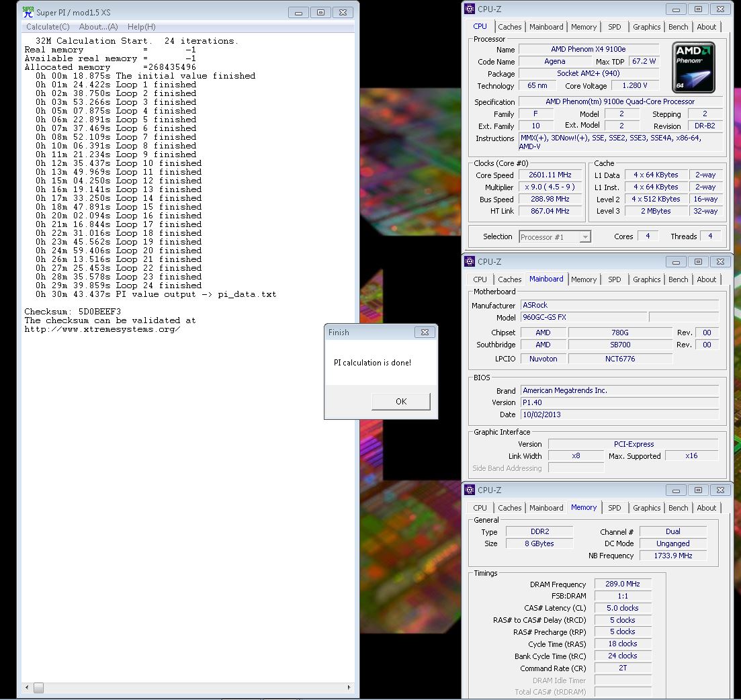Switch to Memory tab in top CPU-Z window
Viewport: 741px width, 700px height.
pyautogui.click(x=584, y=27)
